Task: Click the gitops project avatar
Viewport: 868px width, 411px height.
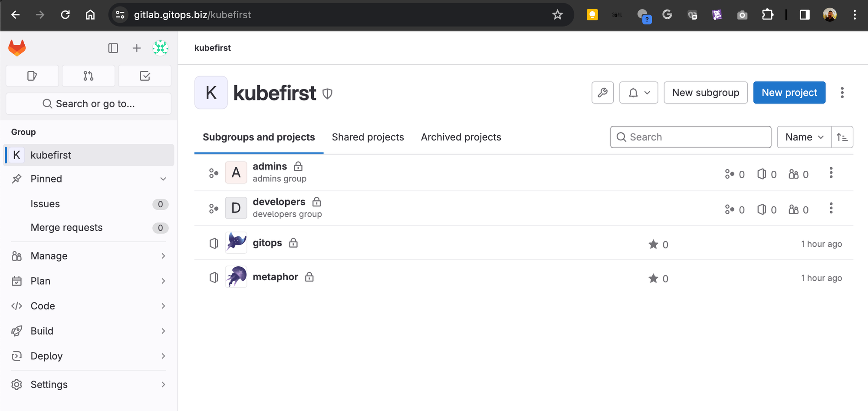Action: pos(236,242)
